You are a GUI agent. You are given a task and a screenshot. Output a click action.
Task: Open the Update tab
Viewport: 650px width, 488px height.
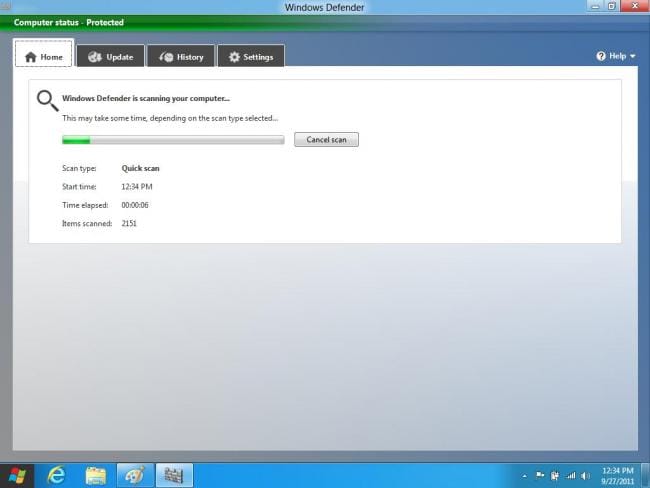click(111, 56)
